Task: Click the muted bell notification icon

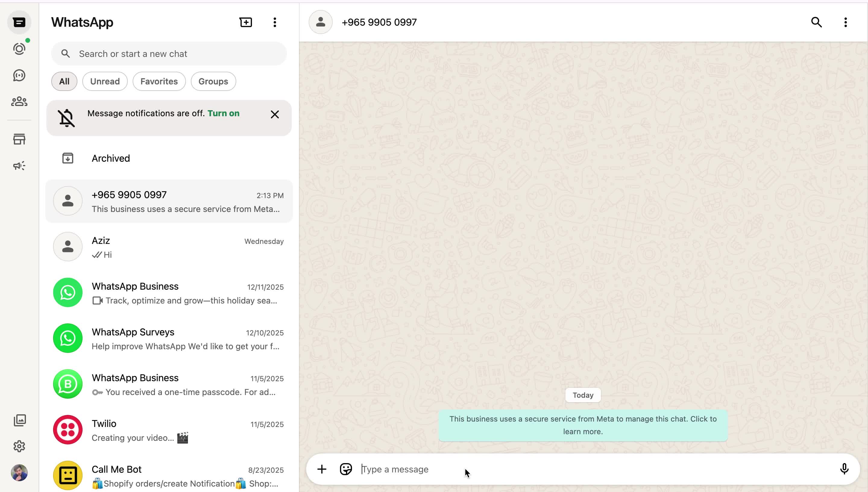Action: click(67, 118)
